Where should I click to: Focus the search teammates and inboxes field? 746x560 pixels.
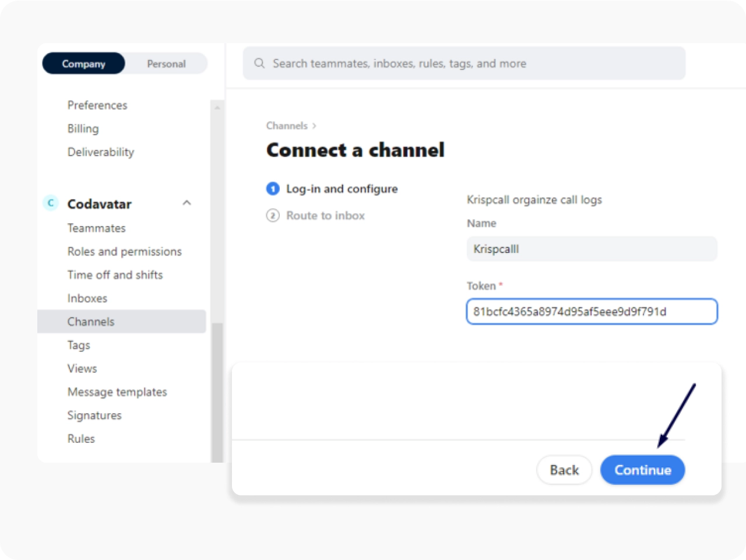[464, 63]
